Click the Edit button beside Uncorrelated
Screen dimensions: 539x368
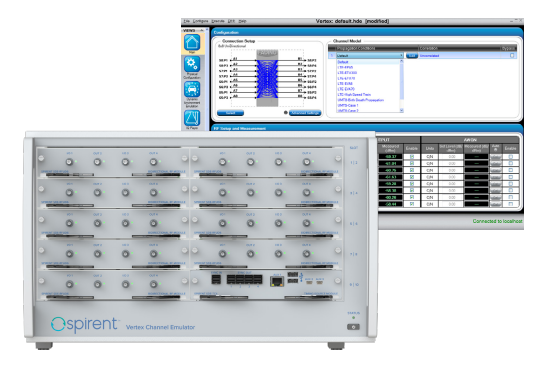pyautogui.click(x=412, y=55)
